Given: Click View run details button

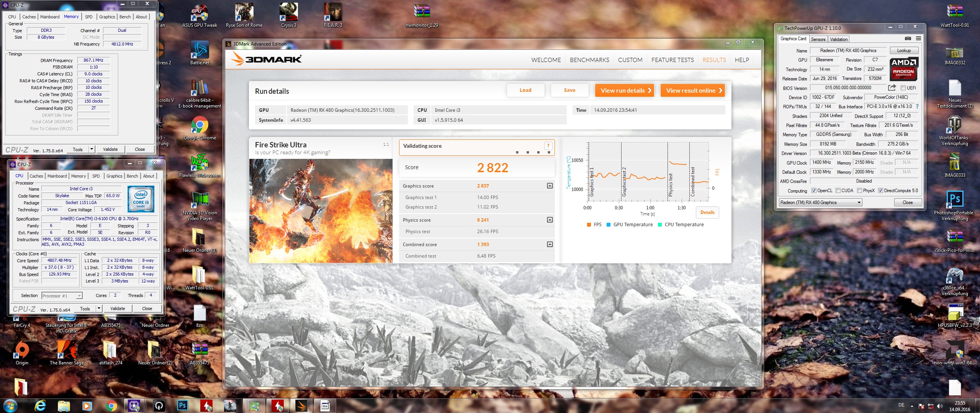Looking at the screenshot, I should pyautogui.click(x=625, y=91).
